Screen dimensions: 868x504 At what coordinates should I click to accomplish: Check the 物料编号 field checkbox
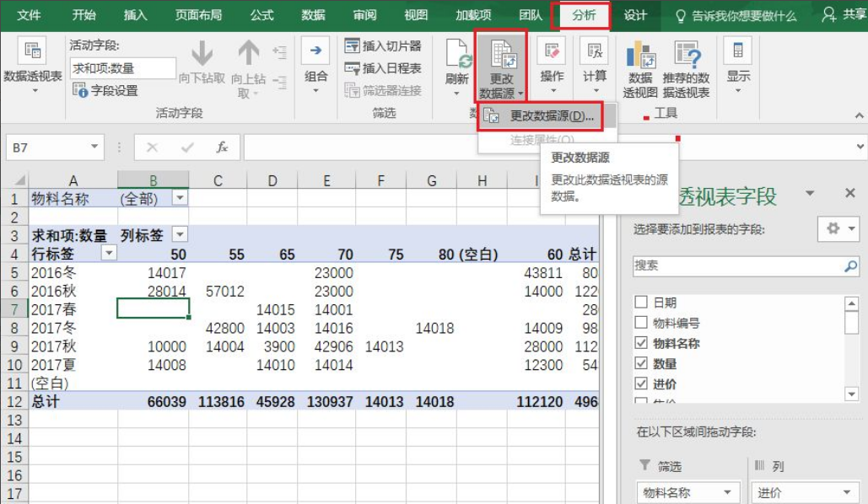pos(641,323)
